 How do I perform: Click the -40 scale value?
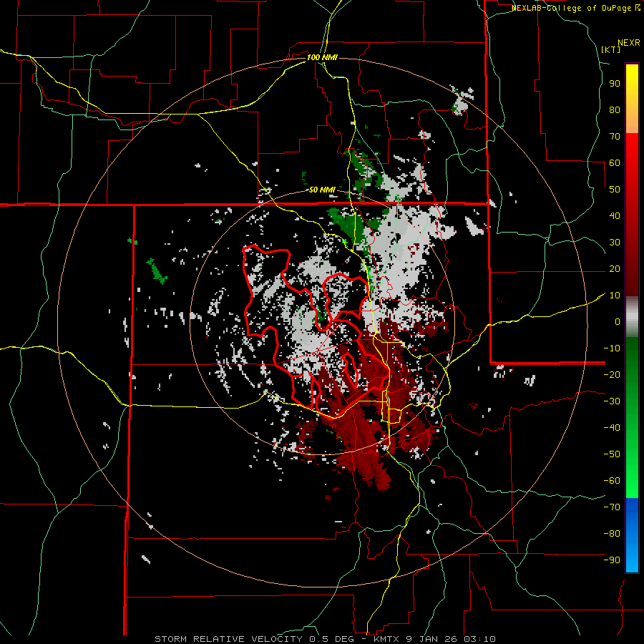[x=612, y=428]
